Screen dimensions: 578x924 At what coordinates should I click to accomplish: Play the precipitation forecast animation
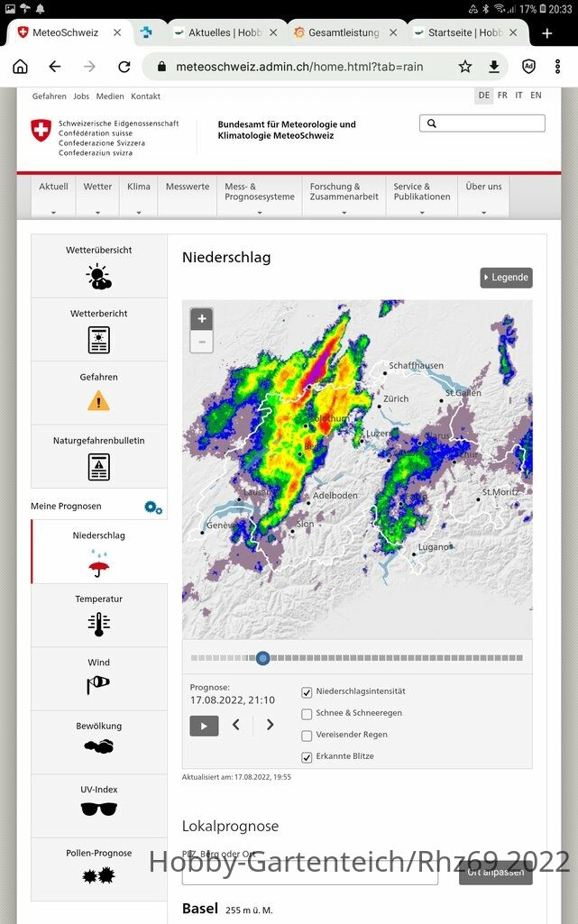click(204, 726)
